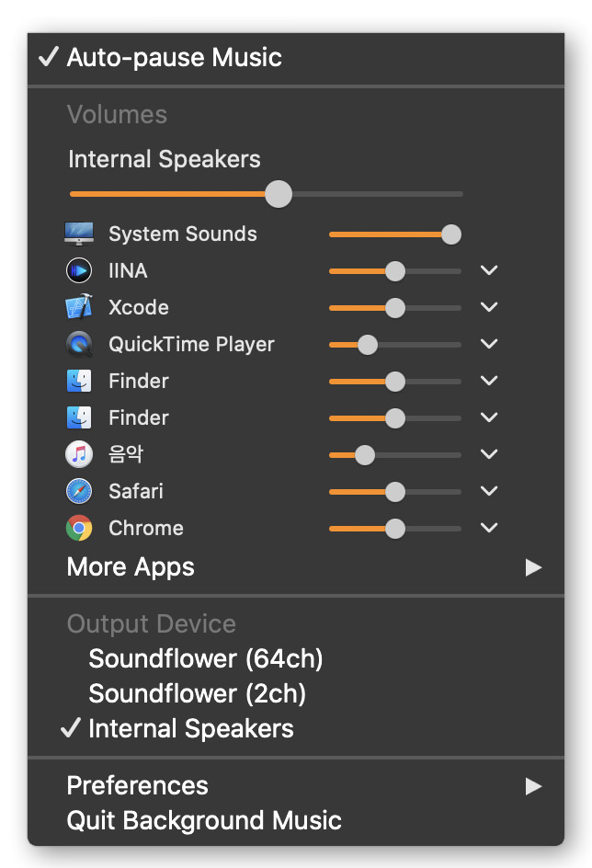
Task: Open the More Apps submenu
Action: click(x=296, y=567)
